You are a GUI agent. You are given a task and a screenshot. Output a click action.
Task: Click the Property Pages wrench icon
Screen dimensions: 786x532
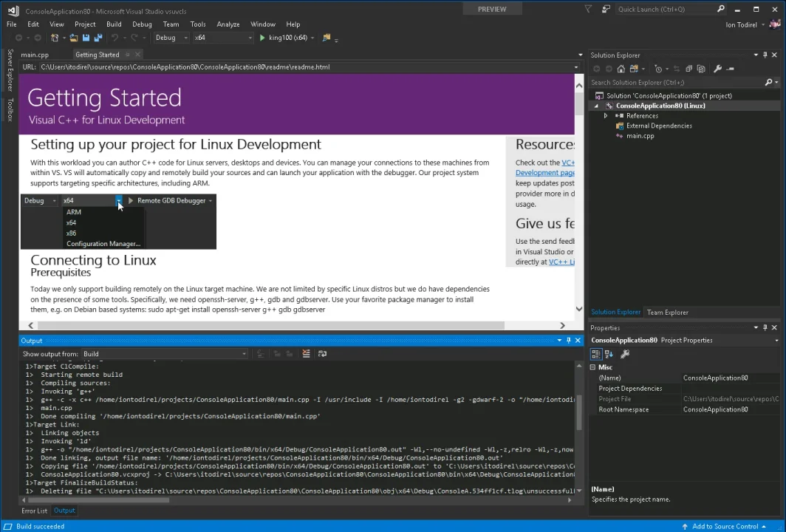pos(625,354)
